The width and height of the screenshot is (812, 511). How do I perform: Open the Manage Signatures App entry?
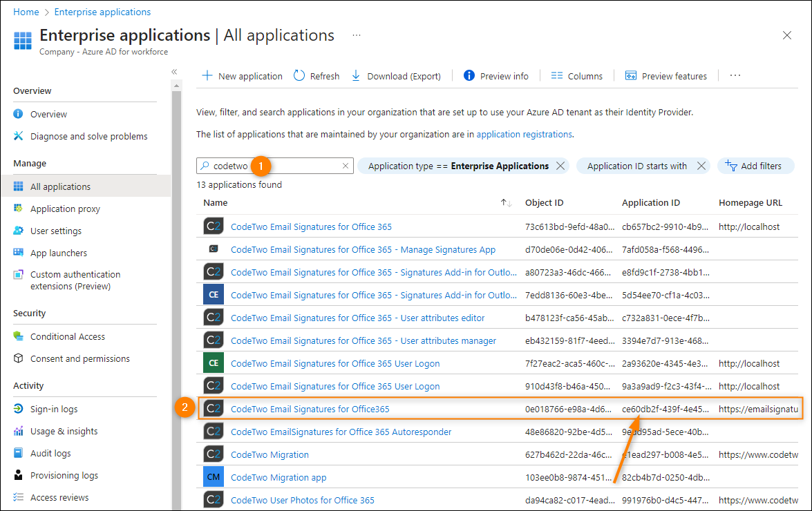[x=363, y=250]
